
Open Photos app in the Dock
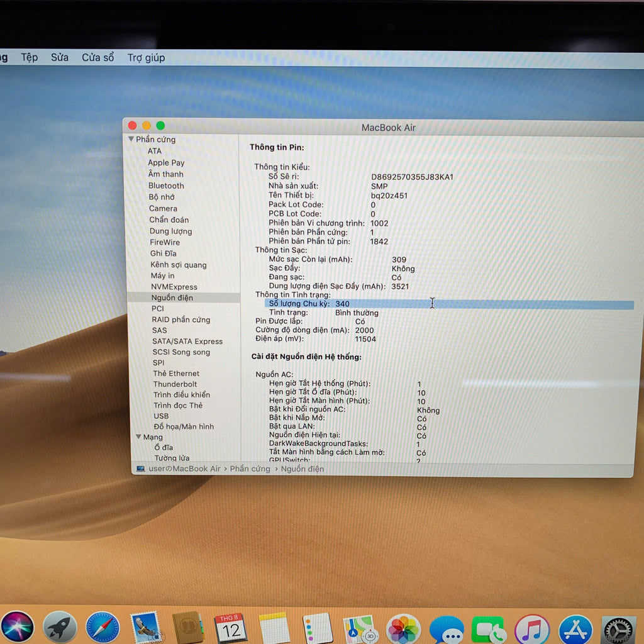click(403, 629)
